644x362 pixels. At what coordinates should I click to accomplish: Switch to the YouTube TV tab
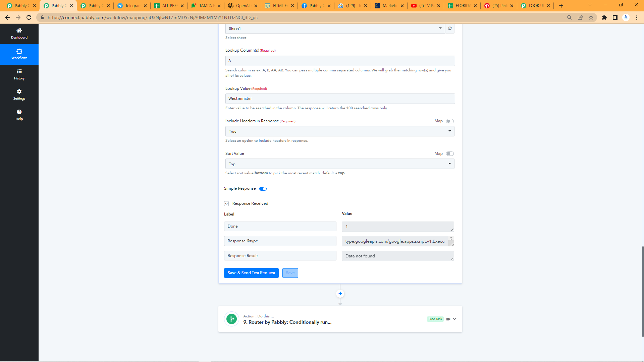click(x=426, y=6)
